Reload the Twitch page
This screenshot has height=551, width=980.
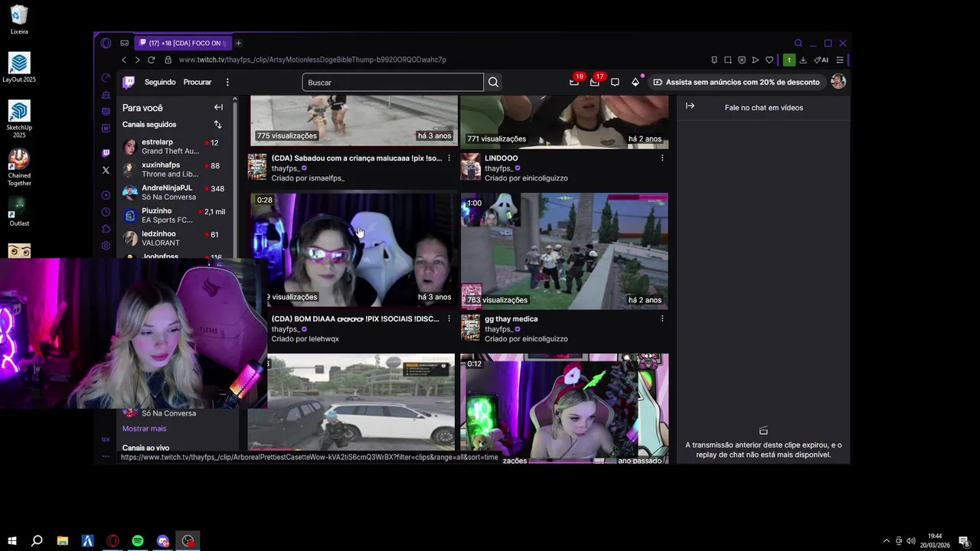point(152,60)
